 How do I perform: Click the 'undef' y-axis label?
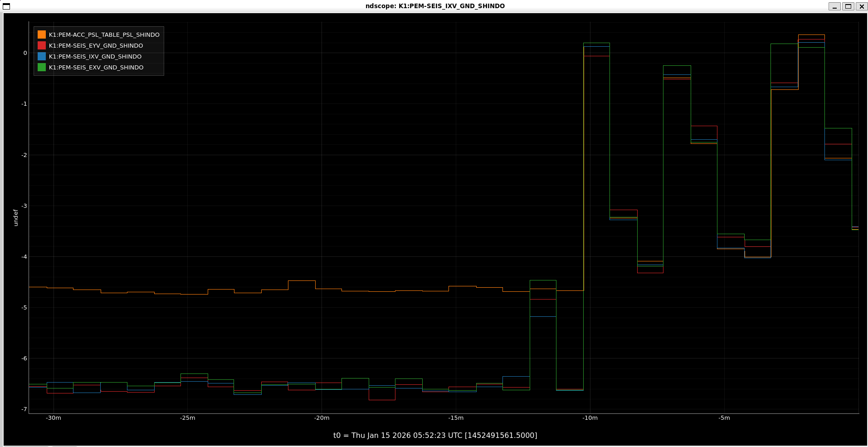pyautogui.click(x=16, y=217)
